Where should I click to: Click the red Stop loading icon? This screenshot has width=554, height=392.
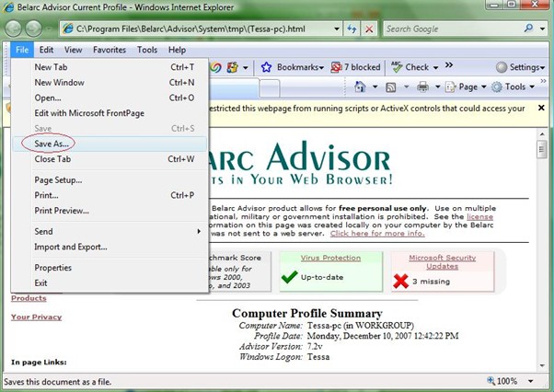[369, 29]
